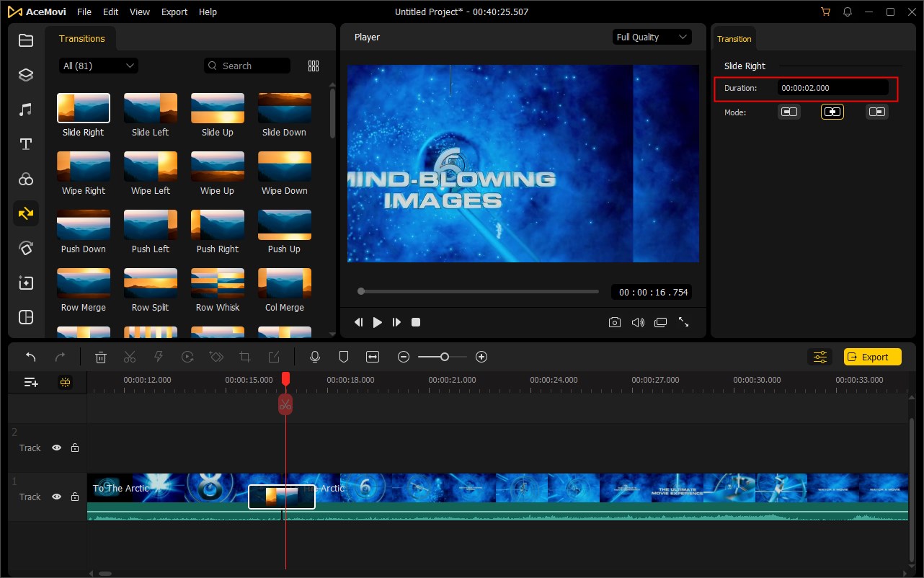Screen dimensions: 924x578
Task: Expand the All (81) category dropdown
Action: click(x=99, y=66)
